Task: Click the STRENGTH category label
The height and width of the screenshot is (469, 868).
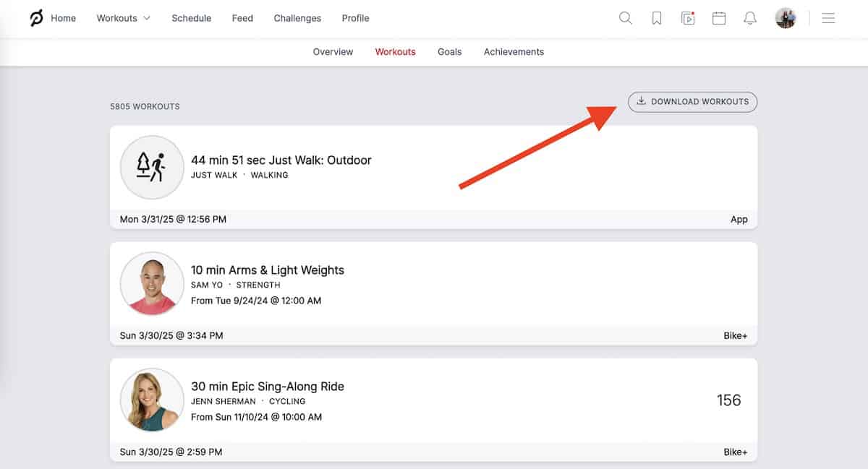Action: tap(258, 285)
